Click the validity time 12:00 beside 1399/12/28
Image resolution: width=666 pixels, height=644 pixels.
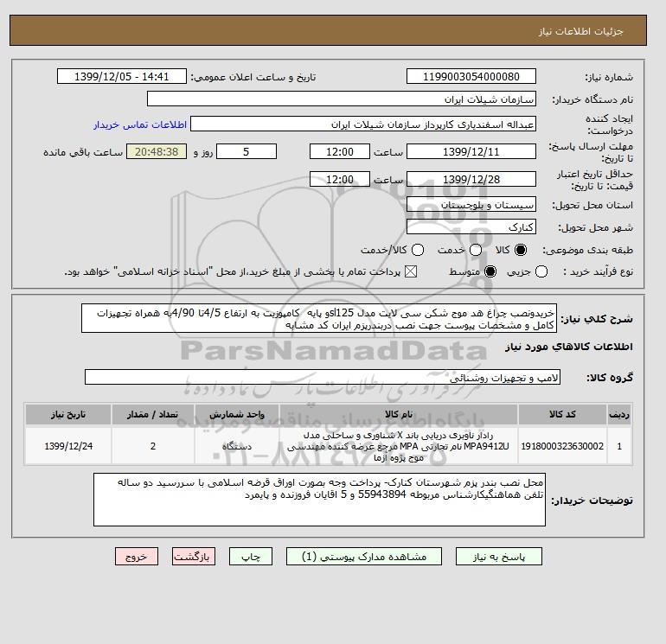pyautogui.click(x=340, y=179)
